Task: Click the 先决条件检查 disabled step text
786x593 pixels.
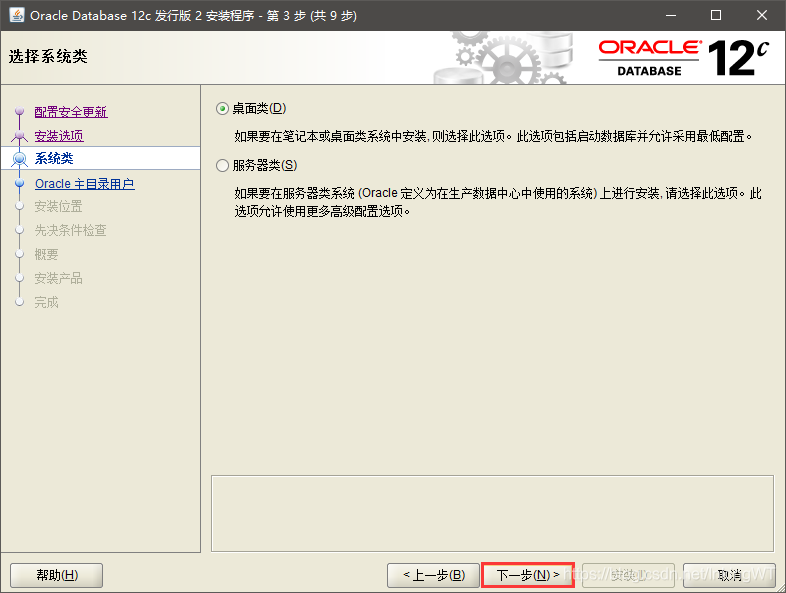Action: pos(70,231)
